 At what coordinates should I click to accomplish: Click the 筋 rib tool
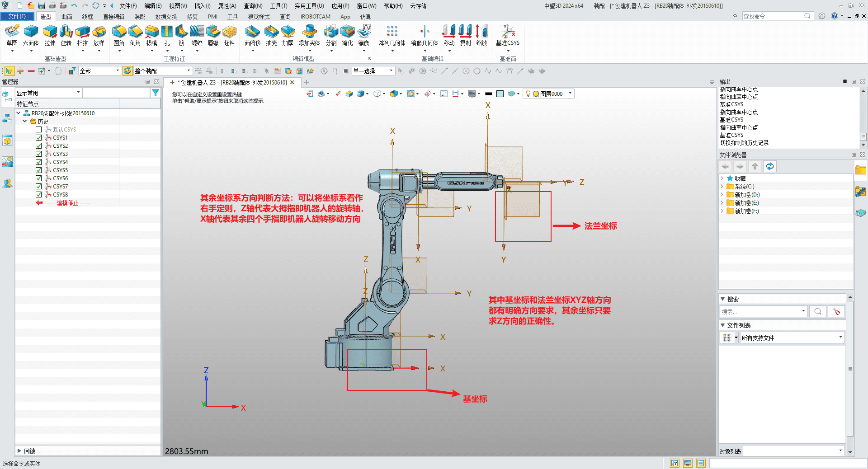click(x=181, y=35)
